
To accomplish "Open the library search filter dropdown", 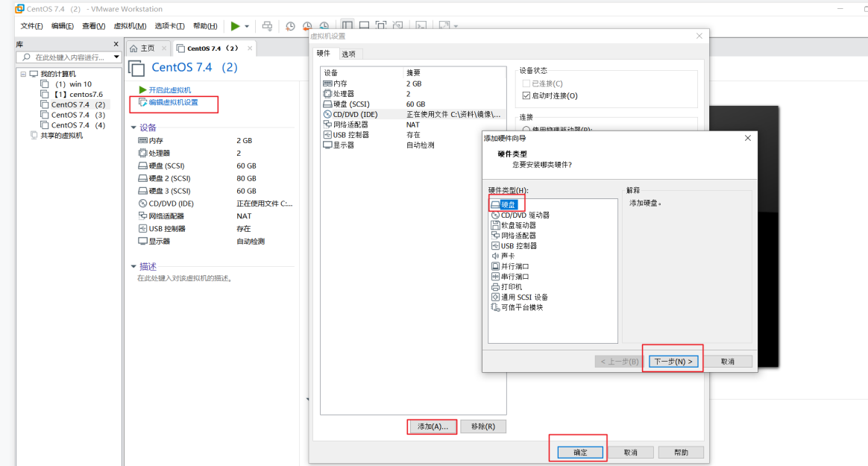I will click(116, 57).
